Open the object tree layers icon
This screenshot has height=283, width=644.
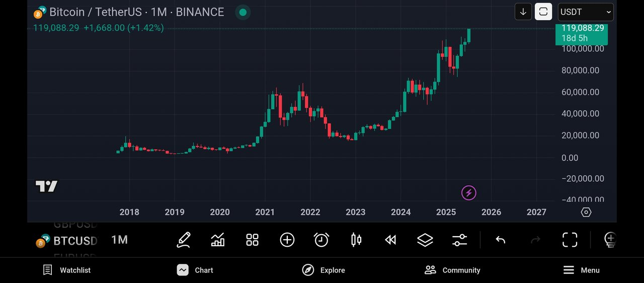(425, 240)
